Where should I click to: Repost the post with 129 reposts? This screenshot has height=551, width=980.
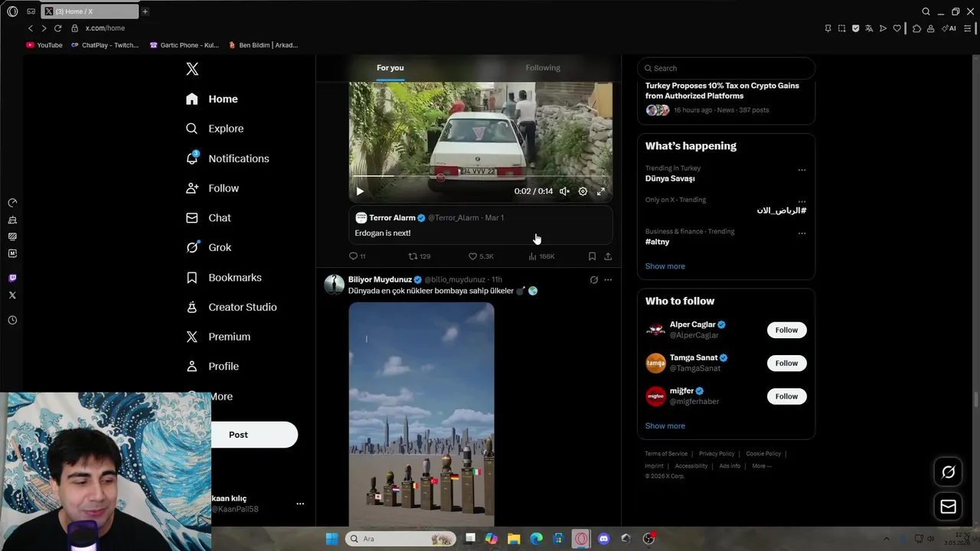419,256
